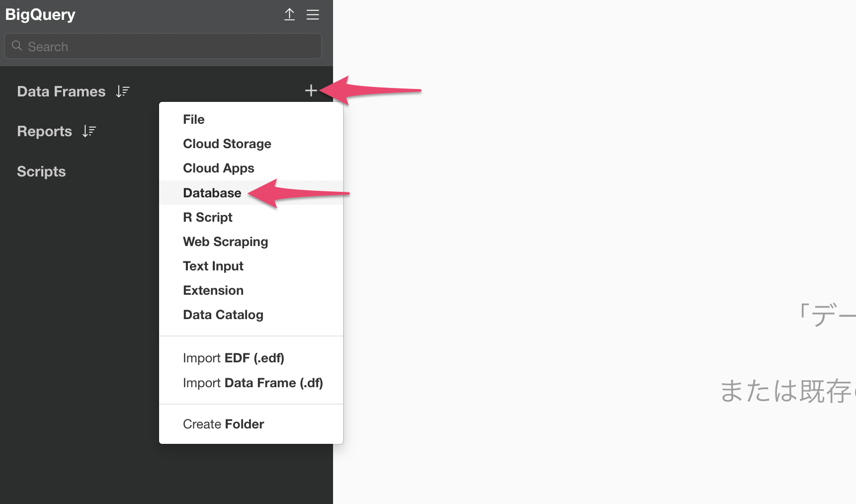Choose Cloud Storage menu option
856x504 pixels.
(227, 144)
